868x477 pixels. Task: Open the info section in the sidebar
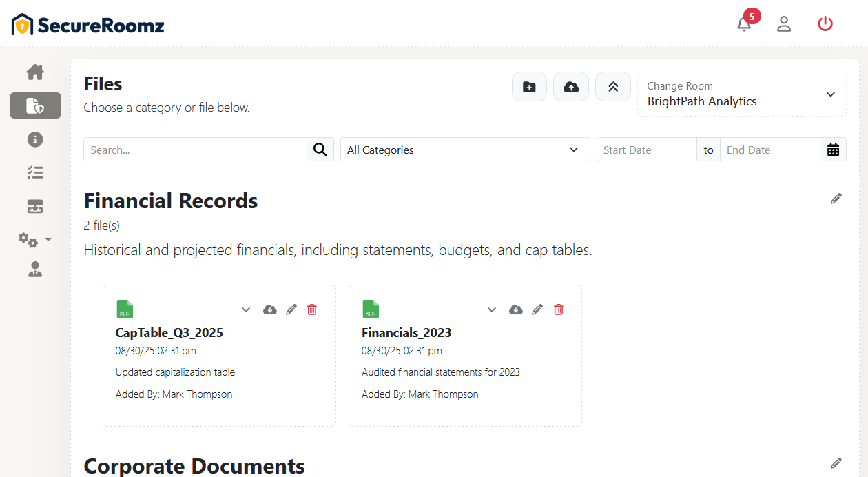coord(35,139)
